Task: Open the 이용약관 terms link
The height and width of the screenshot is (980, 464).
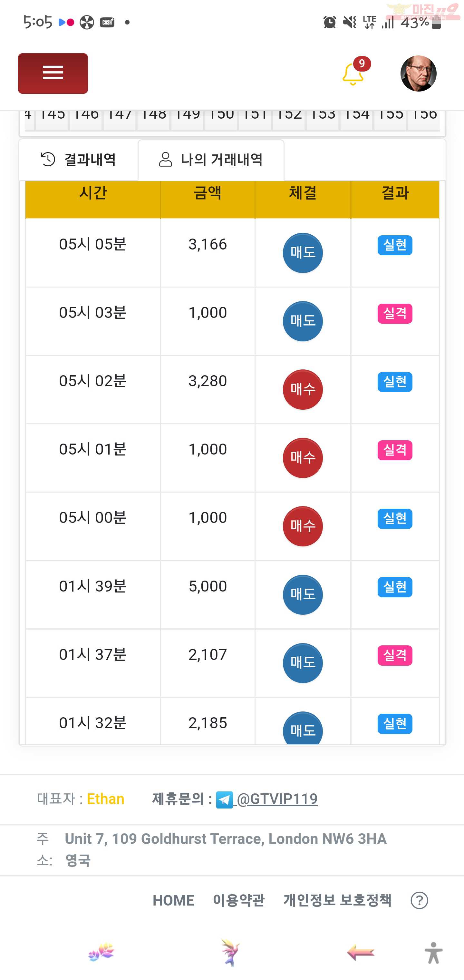Action: click(238, 900)
